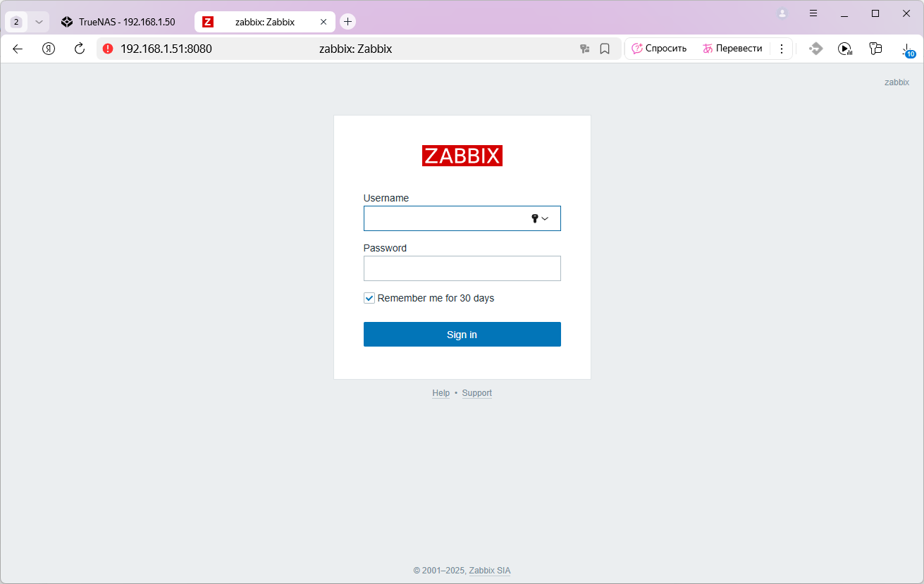
Task: Expand the tab list chevron
Action: (x=39, y=22)
